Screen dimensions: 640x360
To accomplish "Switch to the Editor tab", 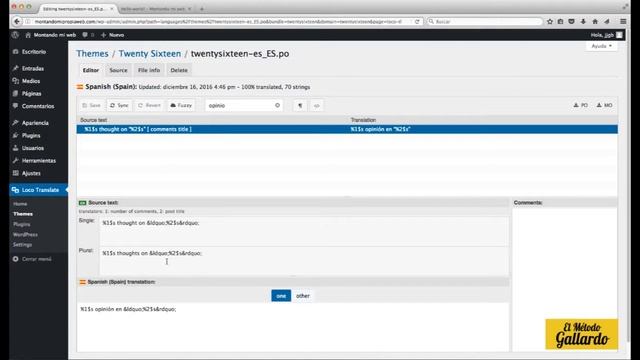I will pyautogui.click(x=91, y=70).
